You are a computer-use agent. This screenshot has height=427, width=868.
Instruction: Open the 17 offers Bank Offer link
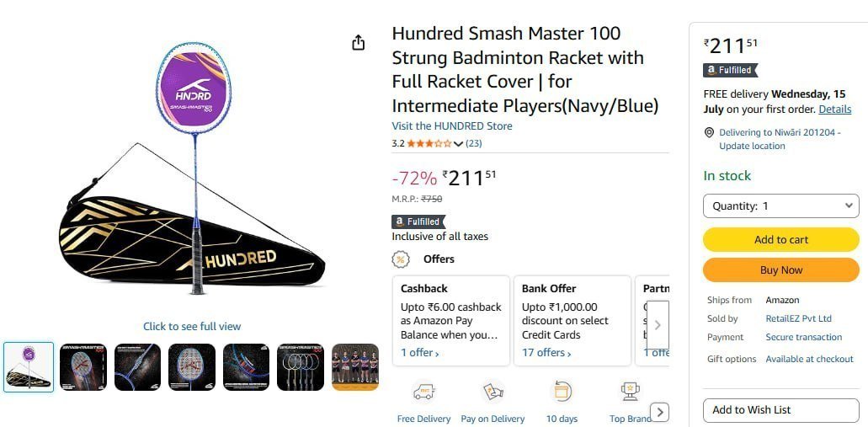[x=546, y=353]
